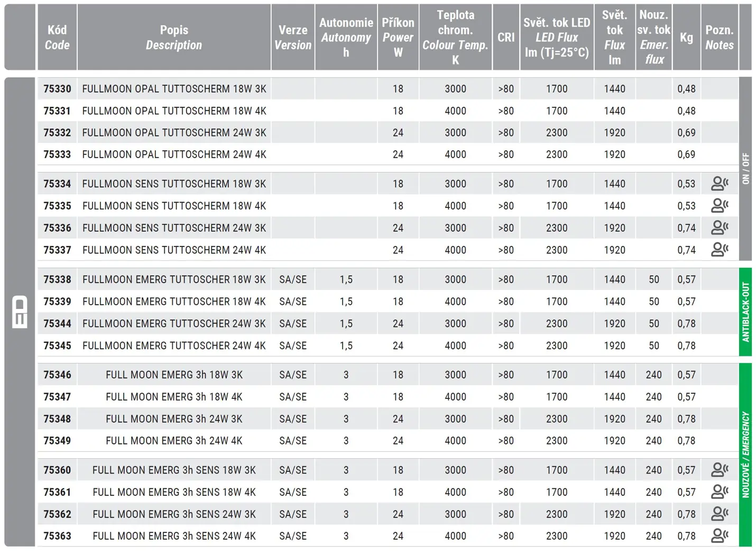This screenshot has height=554, width=756.
Task: Click the sensor icon in row 75360
Action: tap(720, 470)
